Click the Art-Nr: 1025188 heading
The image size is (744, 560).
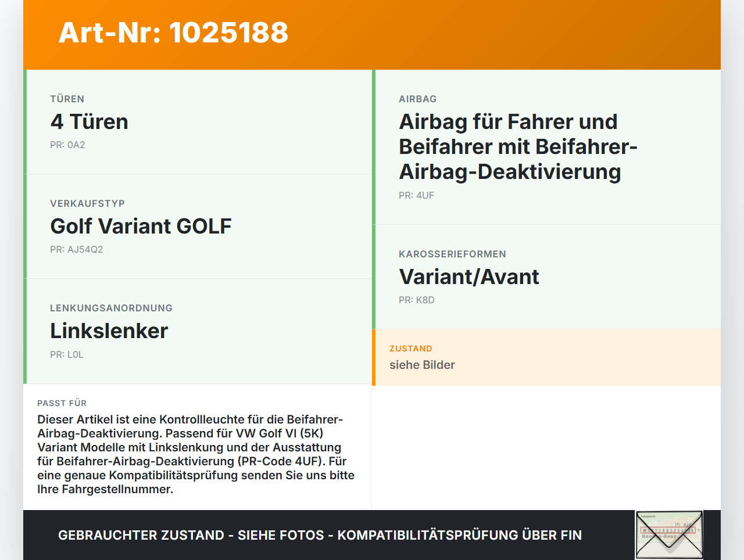(x=173, y=33)
